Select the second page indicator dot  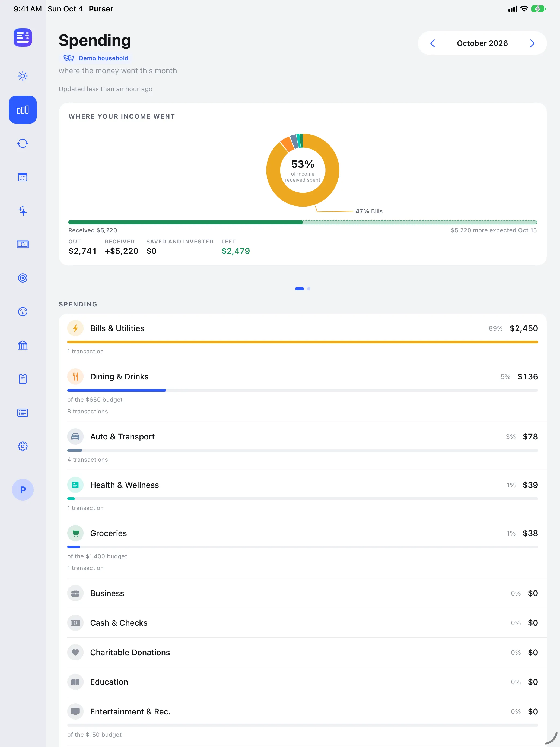309,289
